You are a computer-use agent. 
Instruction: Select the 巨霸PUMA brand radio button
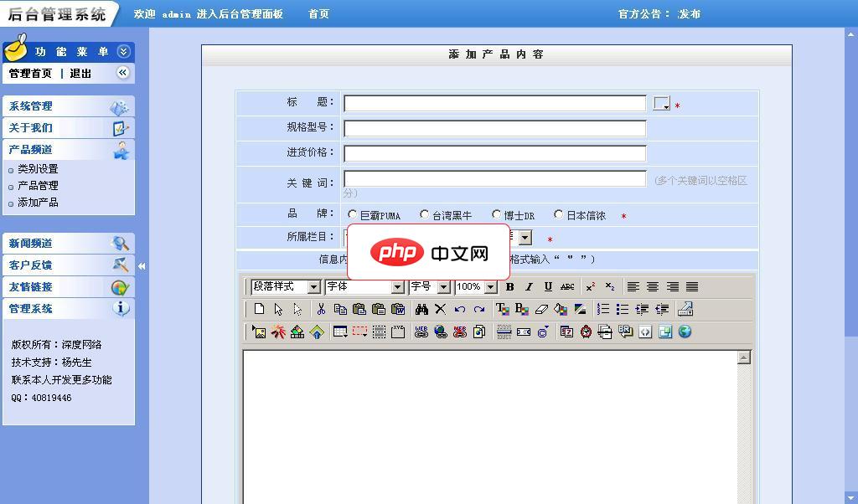tap(353, 214)
